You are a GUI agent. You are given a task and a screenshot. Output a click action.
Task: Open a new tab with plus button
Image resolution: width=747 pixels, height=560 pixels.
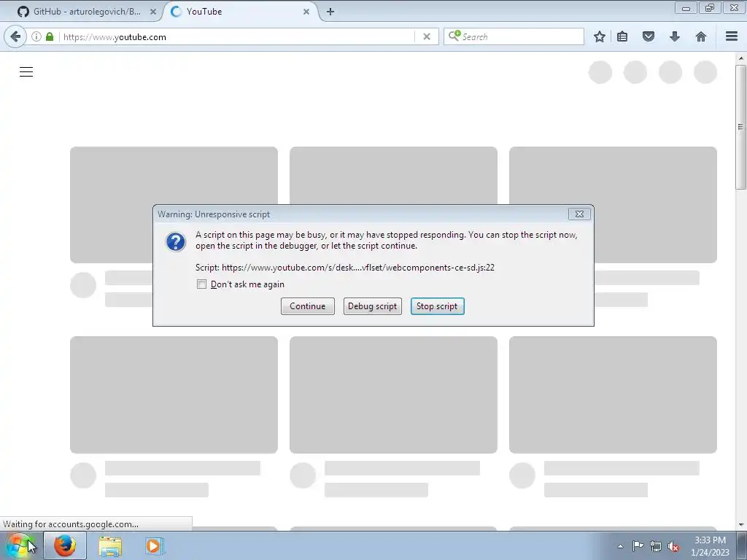click(330, 12)
